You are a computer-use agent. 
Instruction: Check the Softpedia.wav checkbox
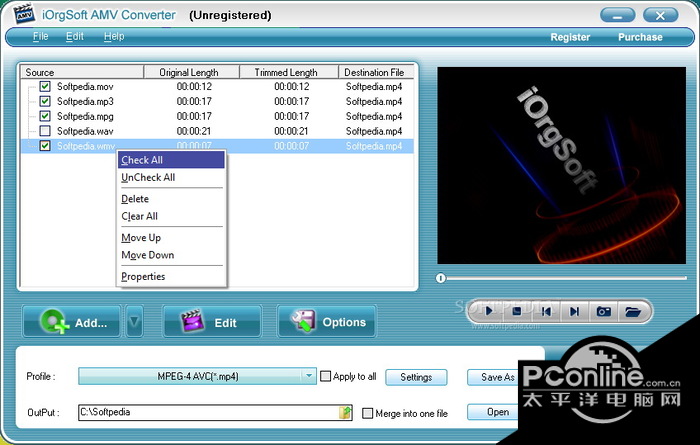[45, 131]
